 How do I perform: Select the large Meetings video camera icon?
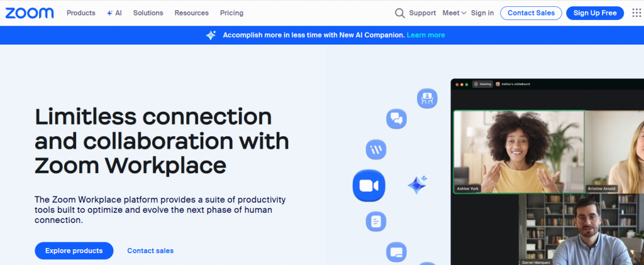(x=369, y=186)
